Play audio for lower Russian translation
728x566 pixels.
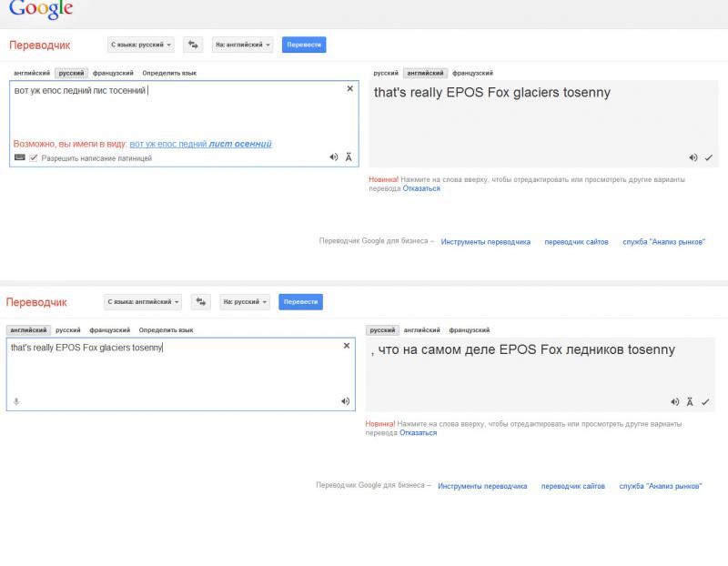[675, 401]
